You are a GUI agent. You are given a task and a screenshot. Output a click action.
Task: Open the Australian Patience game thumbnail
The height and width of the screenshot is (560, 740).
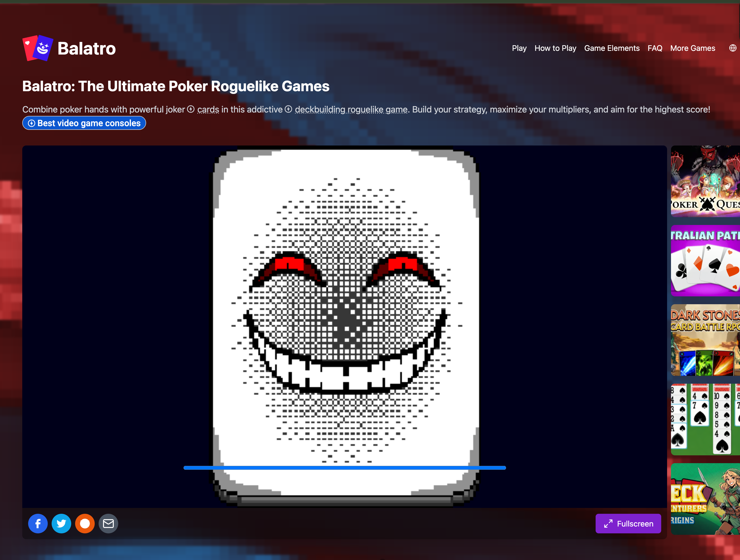(705, 260)
